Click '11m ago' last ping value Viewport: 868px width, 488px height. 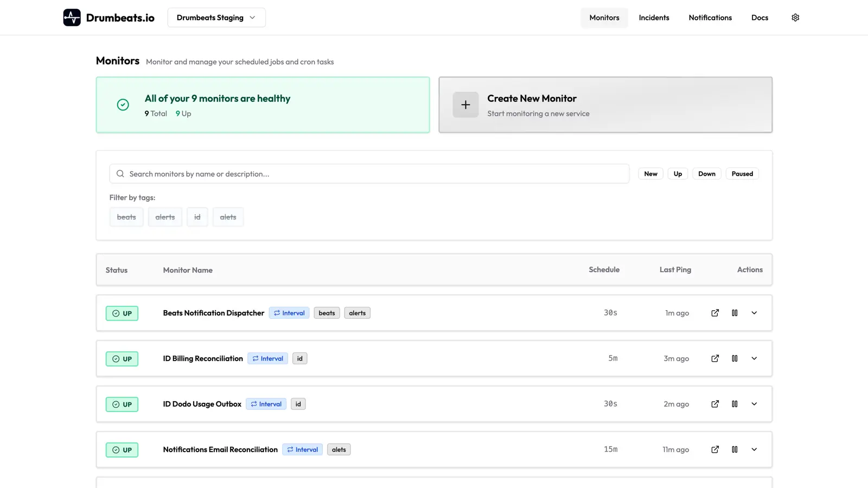(675, 450)
